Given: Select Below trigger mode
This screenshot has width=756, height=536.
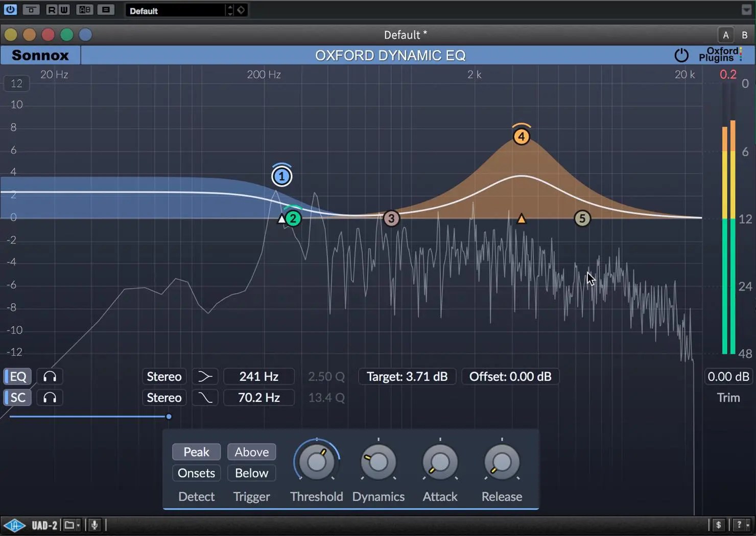Looking at the screenshot, I should coord(252,473).
